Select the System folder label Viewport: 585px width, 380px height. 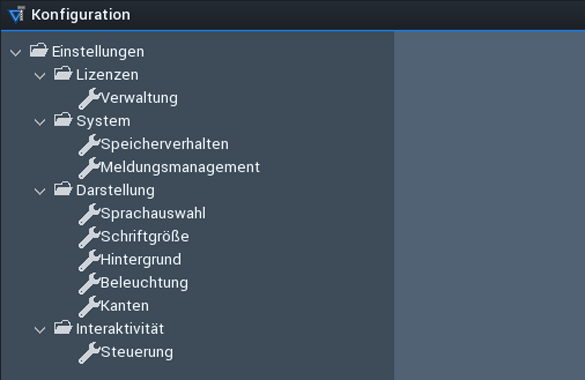pyautogui.click(x=103, y=121)
